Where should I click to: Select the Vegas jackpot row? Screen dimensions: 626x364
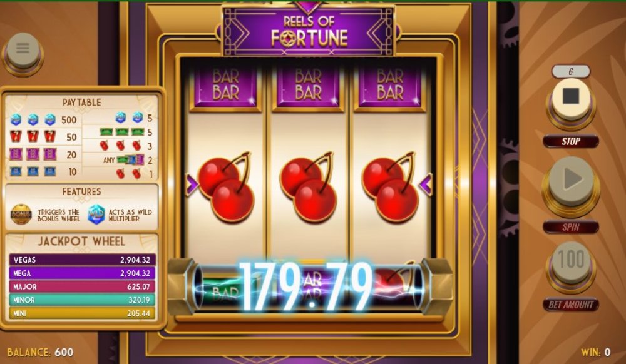pyautogui.click(x=82, y=260)
